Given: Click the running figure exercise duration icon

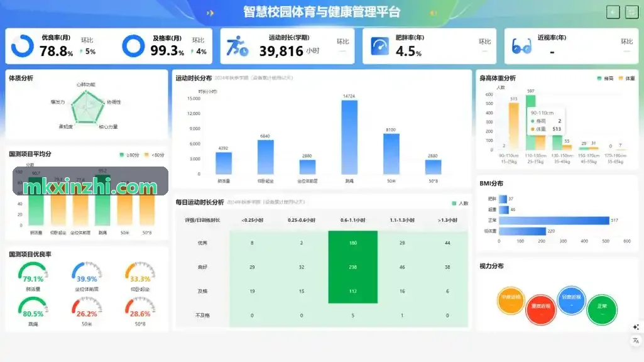Looking at the screenshot, I should tap(237, 46).
